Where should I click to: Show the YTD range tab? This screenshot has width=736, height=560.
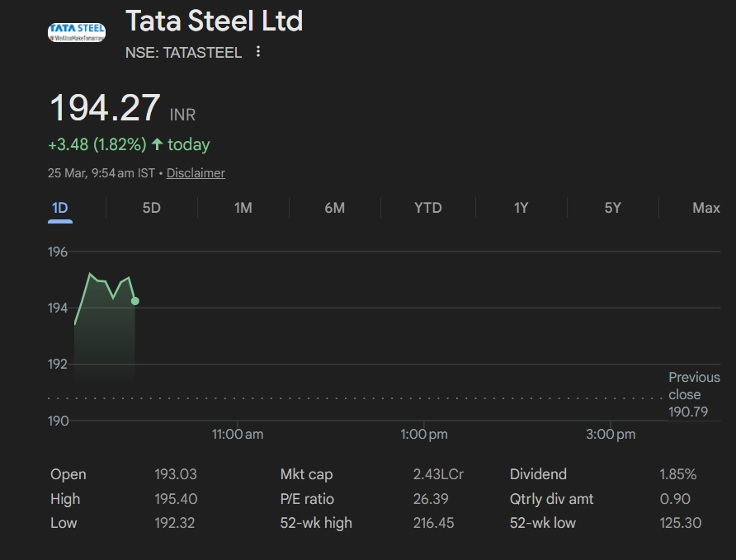[x=427, y=208]
